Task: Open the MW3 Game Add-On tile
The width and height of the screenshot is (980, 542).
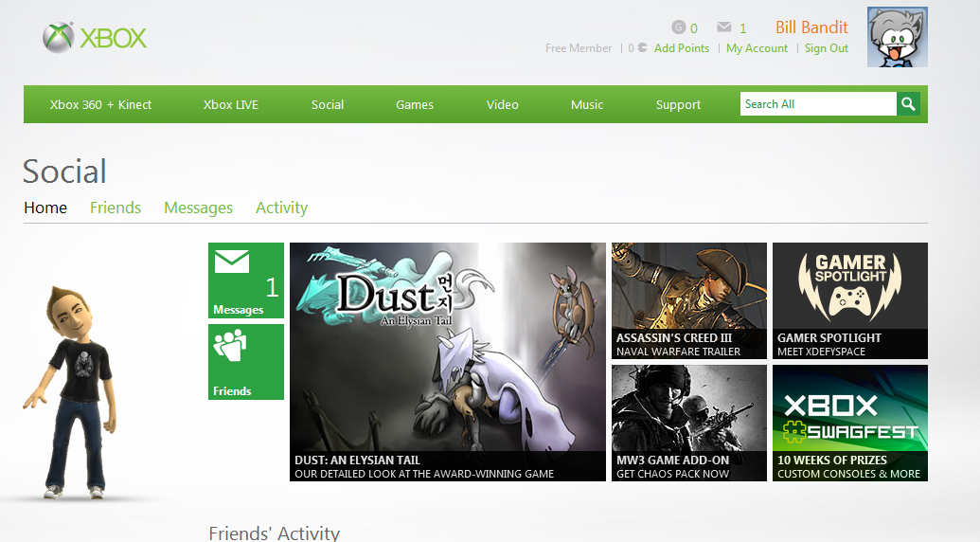Action: tap(688, 424)
